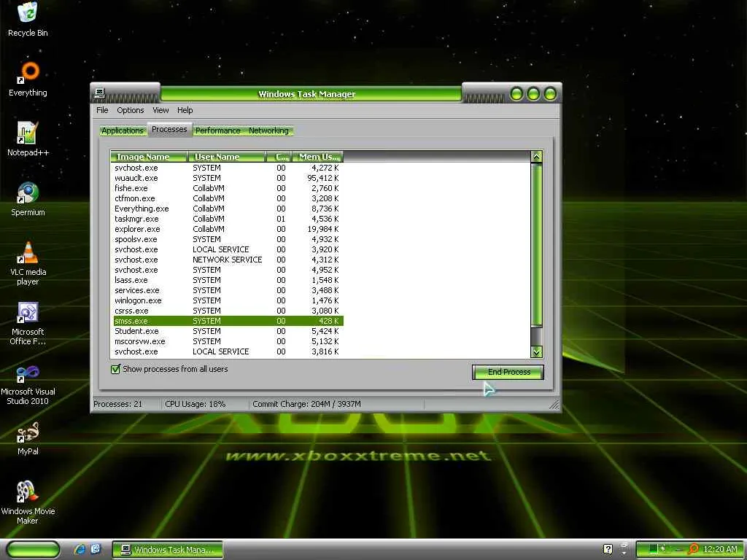This screenshot has height=560, width=747.
Task: Click the process list scrollbar thumb
Action: (x=536, y=245)
